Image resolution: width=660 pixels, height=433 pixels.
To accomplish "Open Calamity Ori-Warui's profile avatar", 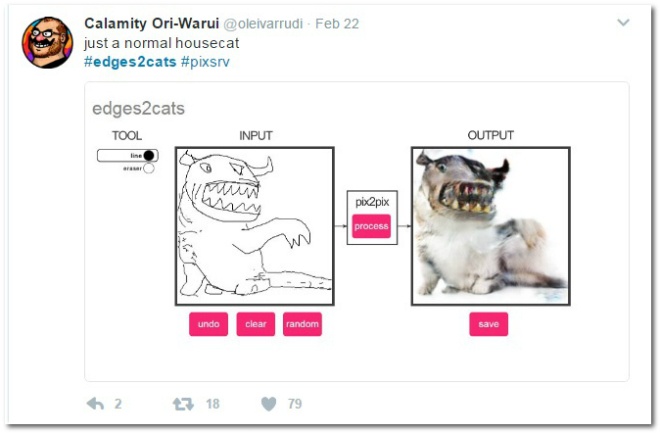I will tap(47, 42).
